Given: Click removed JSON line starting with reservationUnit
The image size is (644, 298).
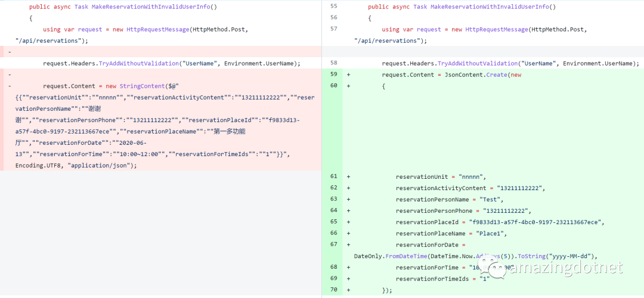Looking at the screenshot, I should (165, 98).
